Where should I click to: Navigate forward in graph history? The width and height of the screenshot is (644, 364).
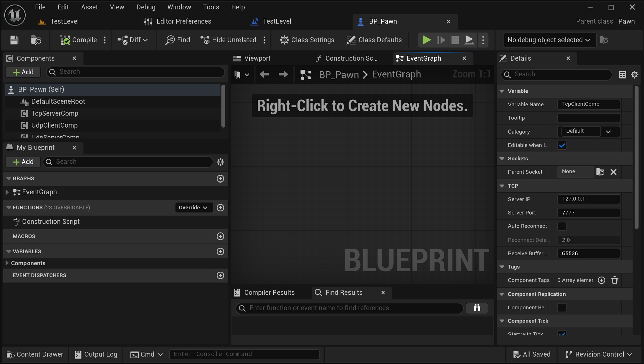tap(283, 74)
